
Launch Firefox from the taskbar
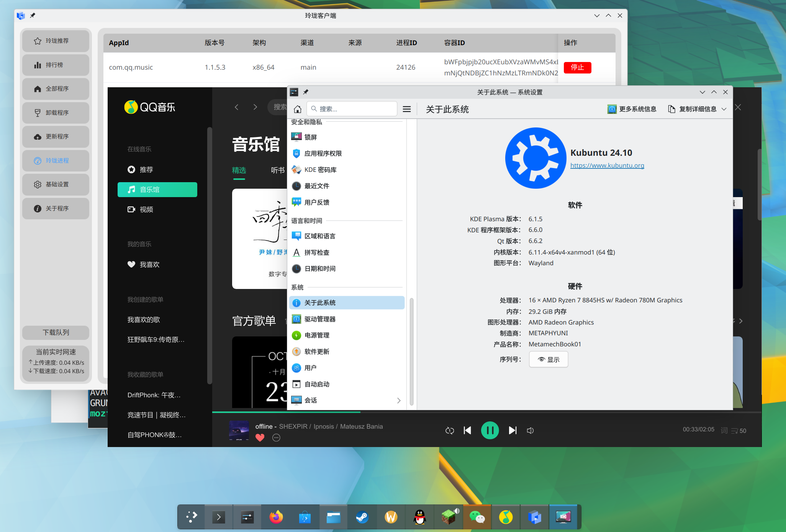[x=276, y=517]
